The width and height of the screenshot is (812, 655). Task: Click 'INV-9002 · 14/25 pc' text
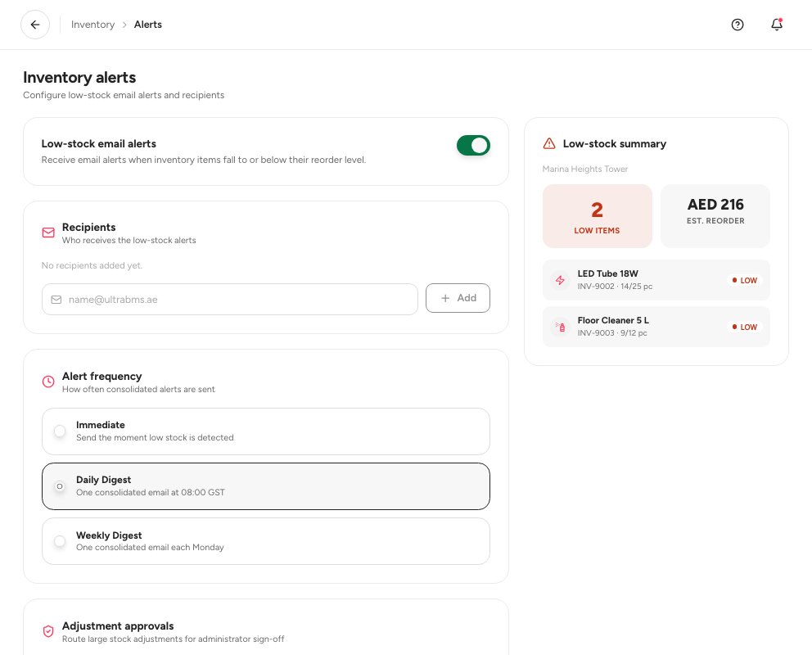click(615, 287)
